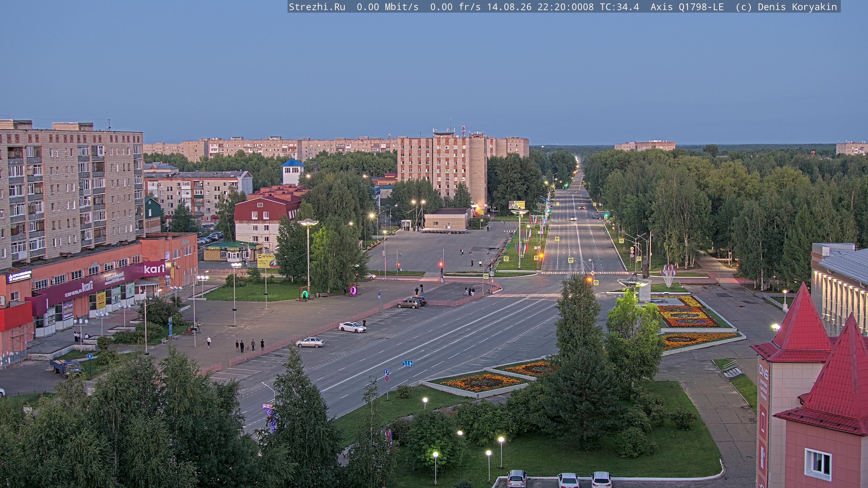Select the "(c) Denis Koryakin" credit text
Viewport: 868px width, 488px height.
tap(786, 7)
